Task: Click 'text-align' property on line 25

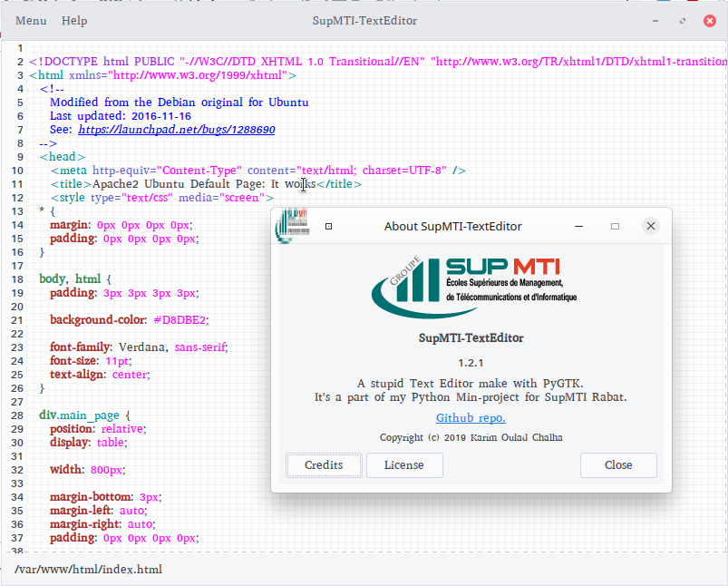Action: (x=76, y=375)
